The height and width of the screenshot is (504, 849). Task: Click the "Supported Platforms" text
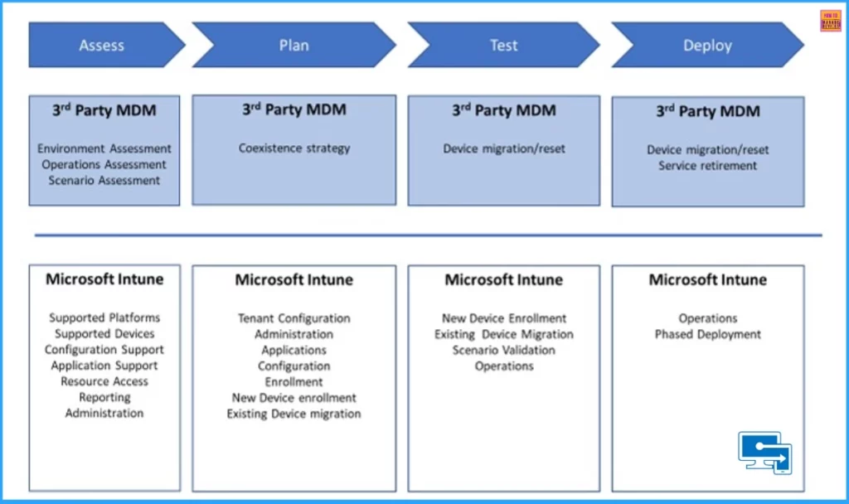pyautogui.click(x=104, y=317)
